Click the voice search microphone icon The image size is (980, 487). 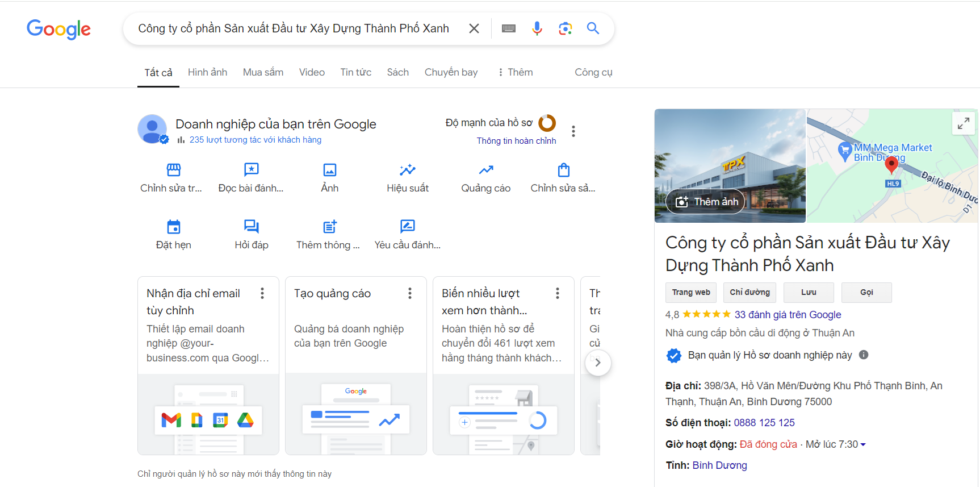coord(537,28)
